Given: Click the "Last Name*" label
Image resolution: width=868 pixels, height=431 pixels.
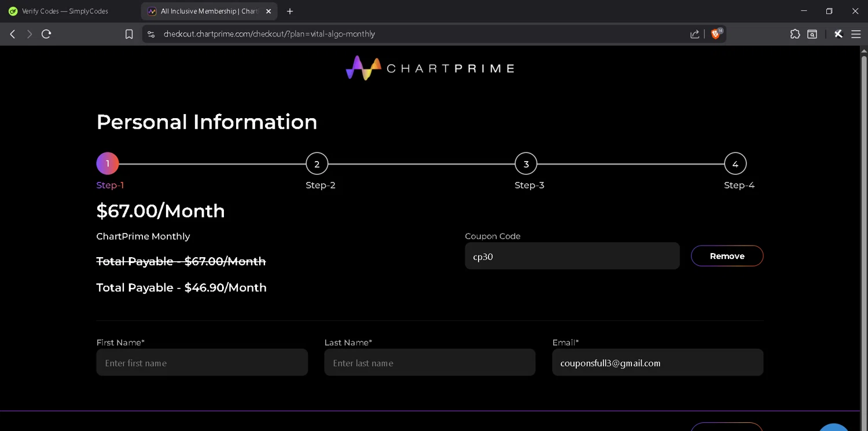Looking at the screenshot, I should tap(348, 342).
